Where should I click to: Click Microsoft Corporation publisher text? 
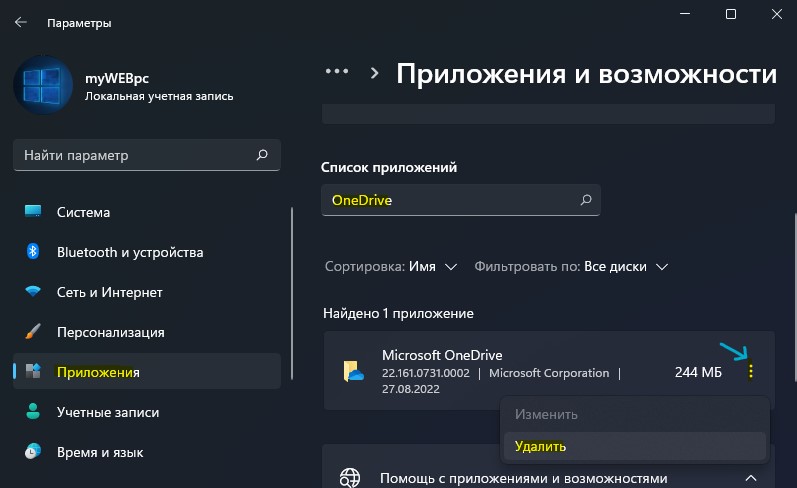(x=549, y=373)
